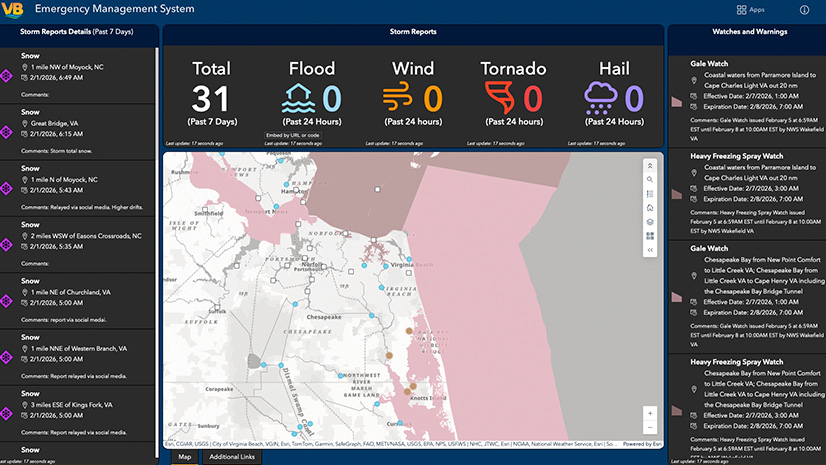Image resolution: width=826 pixels, height=465 pixels.
Task: Click the Powered by Esri link
Action: (x=642, y=444)
